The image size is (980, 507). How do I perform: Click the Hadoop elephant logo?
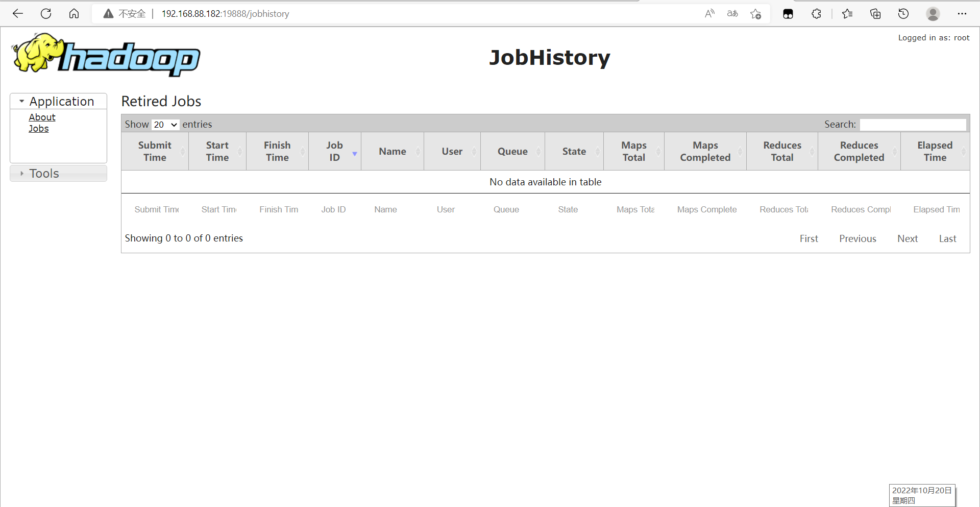(x=106, y=55)
